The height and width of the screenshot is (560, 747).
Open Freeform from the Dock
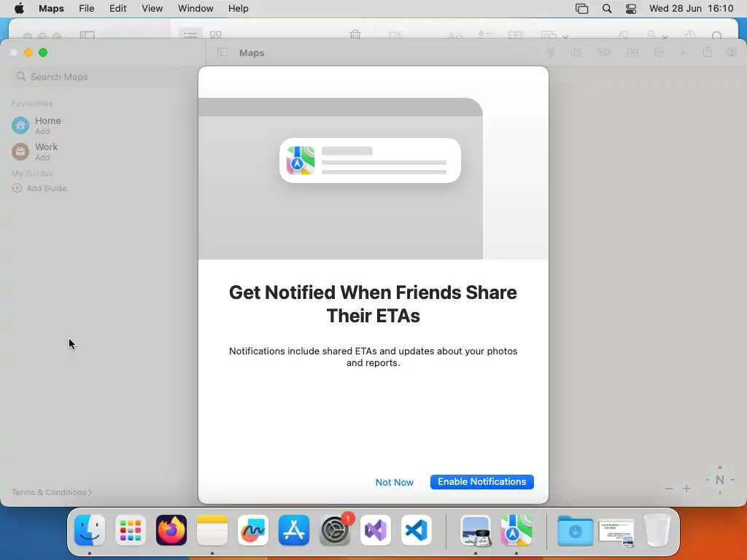pyautogui.click(x=253, y=530)
